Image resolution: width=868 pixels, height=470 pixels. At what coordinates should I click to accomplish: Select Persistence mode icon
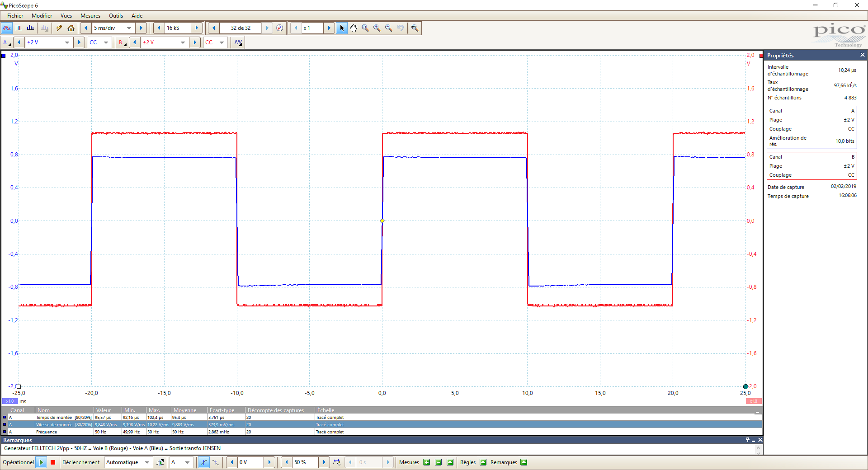point(19,28)
